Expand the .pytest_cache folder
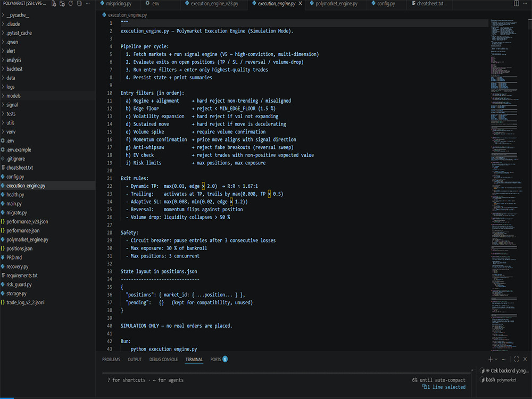Viewport: 532px width, 399px height. [x=48, y=33]
